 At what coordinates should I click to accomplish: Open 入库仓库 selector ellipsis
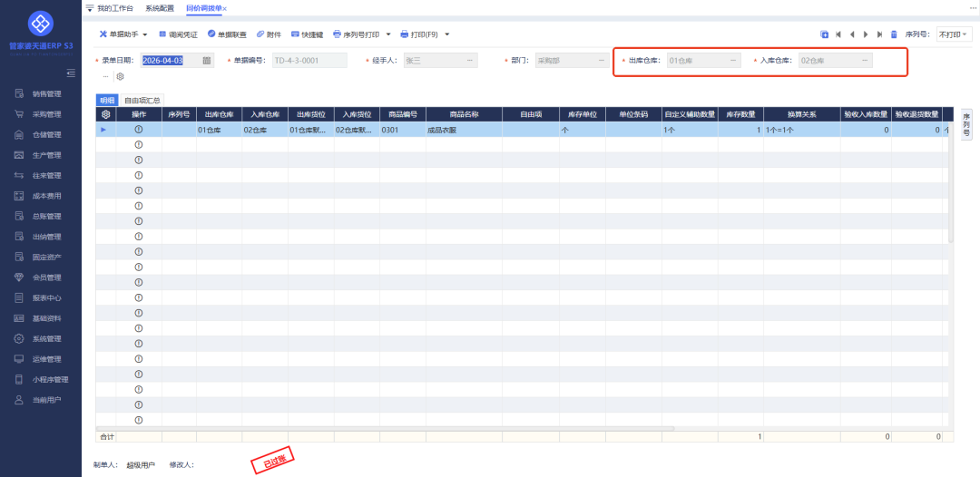[865, 61]
